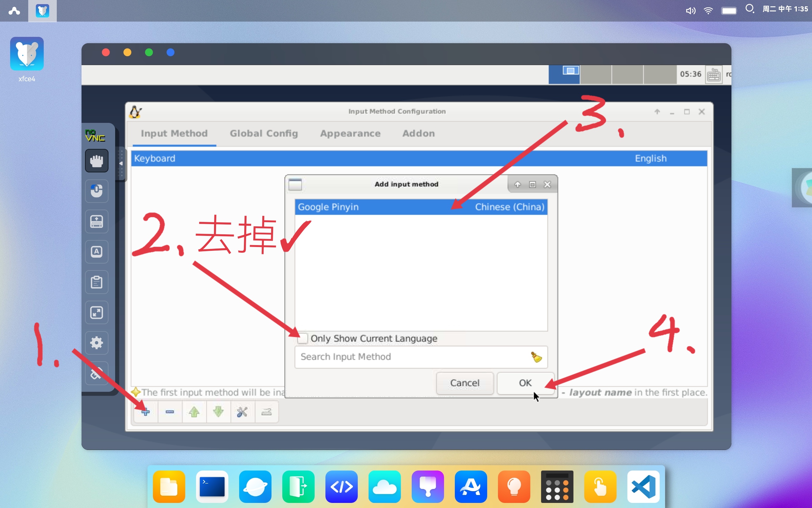The height and width of the screenshot is (508, 812).
Task: Open the calculator dock icon
Action: 557,486
